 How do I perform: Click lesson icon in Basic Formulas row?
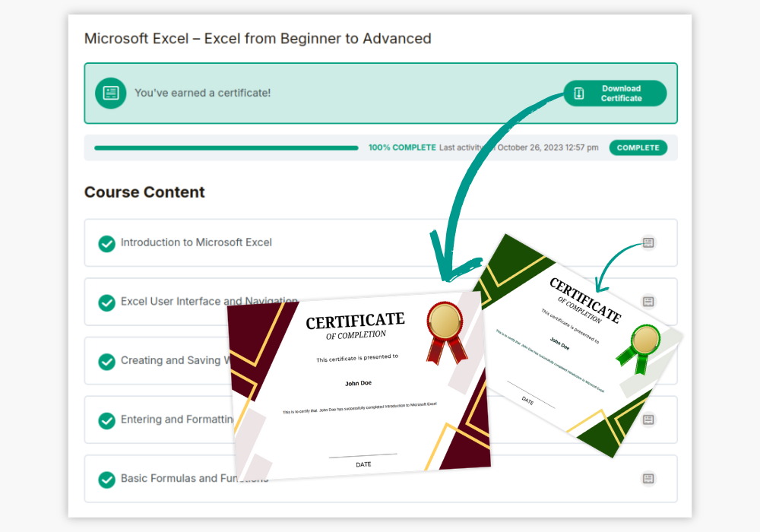click(x=648, y=478)
